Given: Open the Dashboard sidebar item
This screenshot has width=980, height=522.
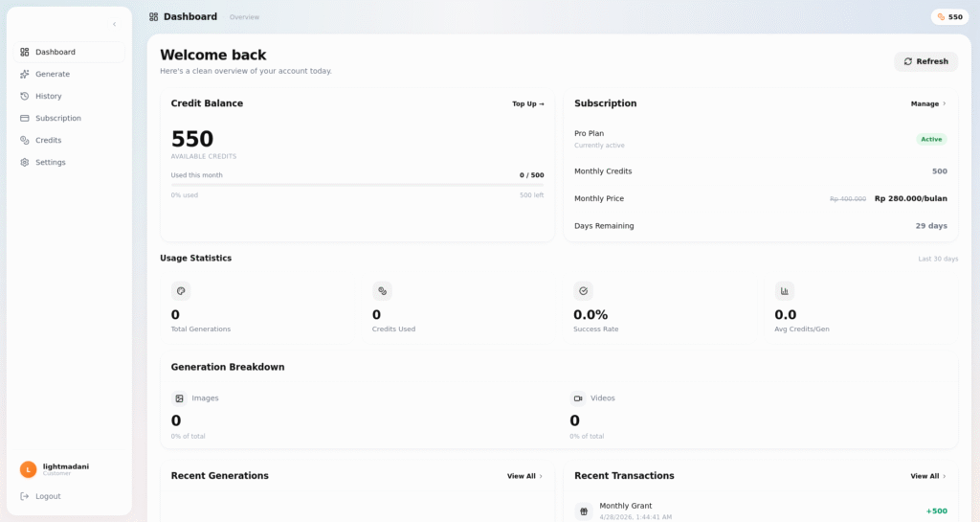Looking at the screenshot, I should [69, 52].
